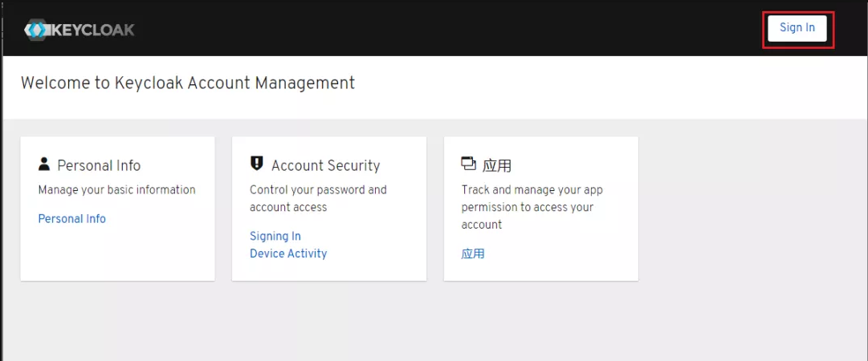Select the Account Security card title
The width and height of the screenshot is (868, 361).
coord(325,166)
